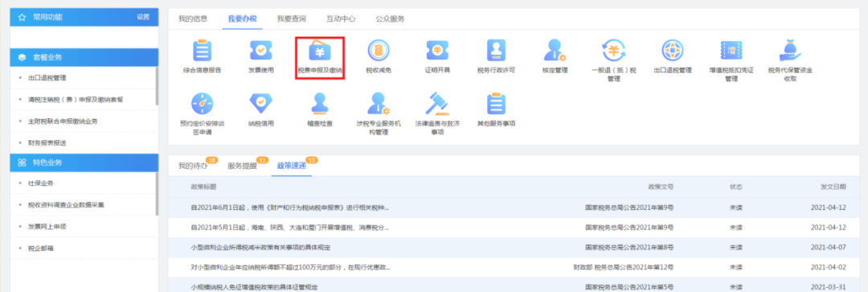868x292 pixels.
Task: Open 出口退税管理 globe icon
Action: 673,51
